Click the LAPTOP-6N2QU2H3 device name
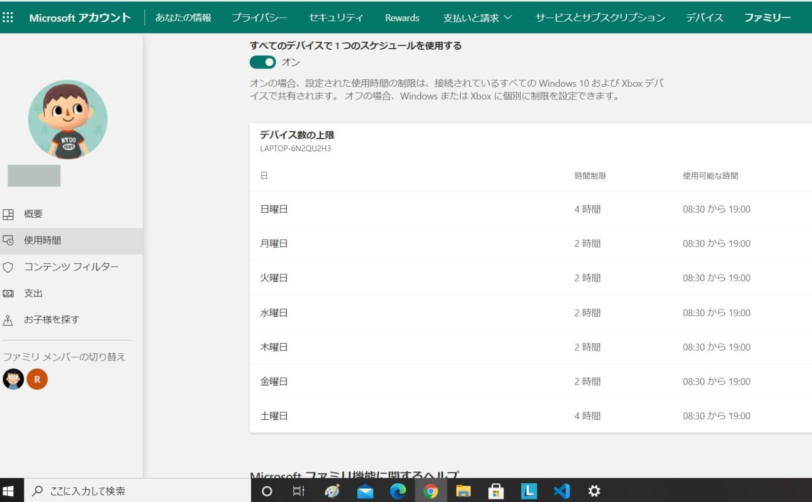Viewport: 812px width, 502px height. [295, 149]
